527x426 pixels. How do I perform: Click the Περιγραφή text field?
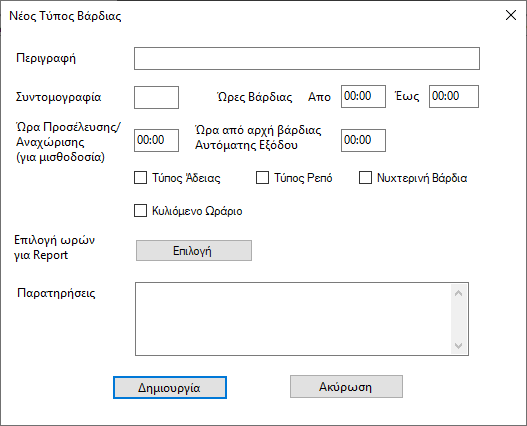[307, 59]
